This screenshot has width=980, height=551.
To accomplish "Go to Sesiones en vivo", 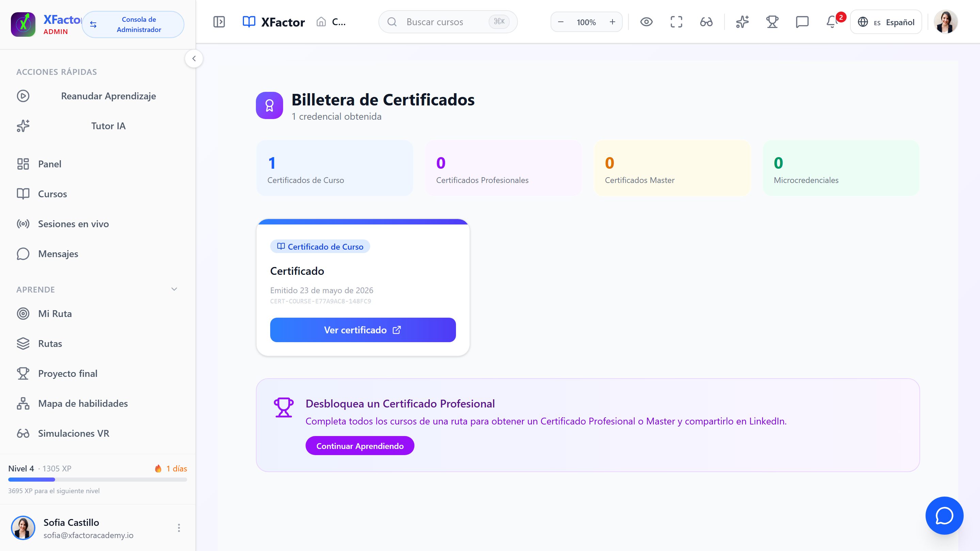I will 97,224.
